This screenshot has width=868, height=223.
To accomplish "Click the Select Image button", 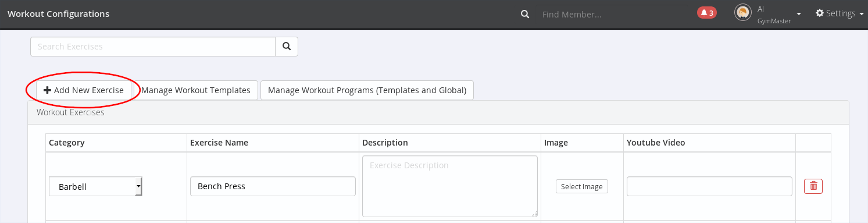I will (582, 186).
